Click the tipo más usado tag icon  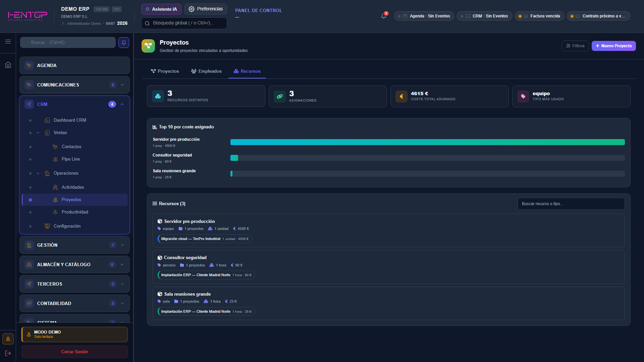coord(523,96)
